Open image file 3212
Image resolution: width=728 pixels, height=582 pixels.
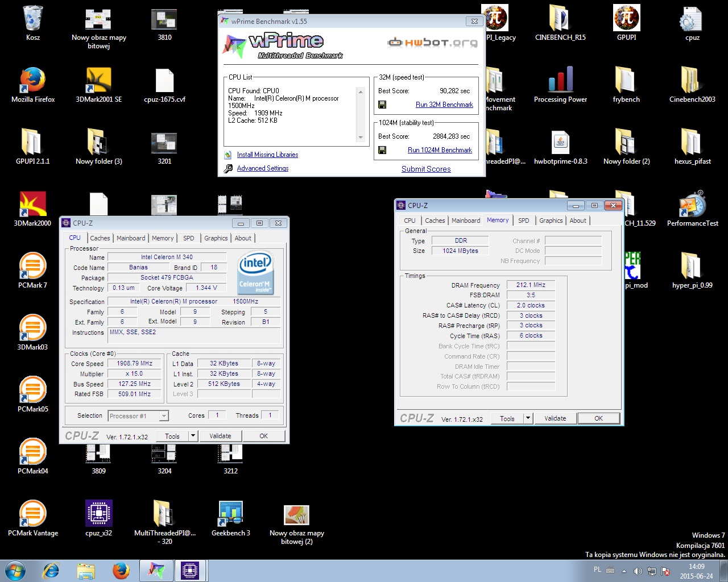pyautogui.click(x=230, y=458)
